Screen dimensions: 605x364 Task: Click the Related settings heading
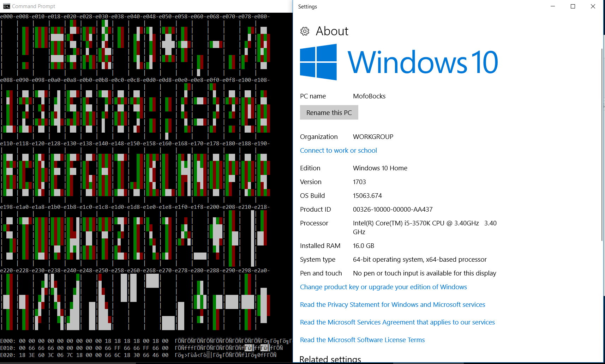(x=330, y=359)
